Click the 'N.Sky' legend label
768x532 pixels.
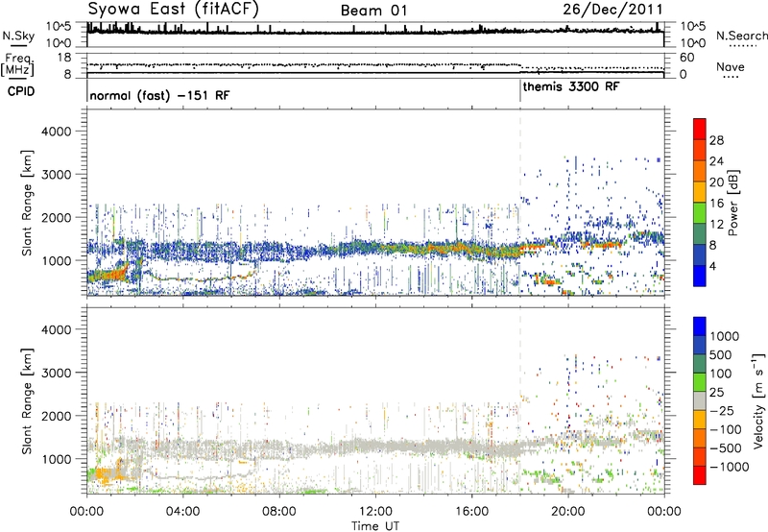point(18,36)
